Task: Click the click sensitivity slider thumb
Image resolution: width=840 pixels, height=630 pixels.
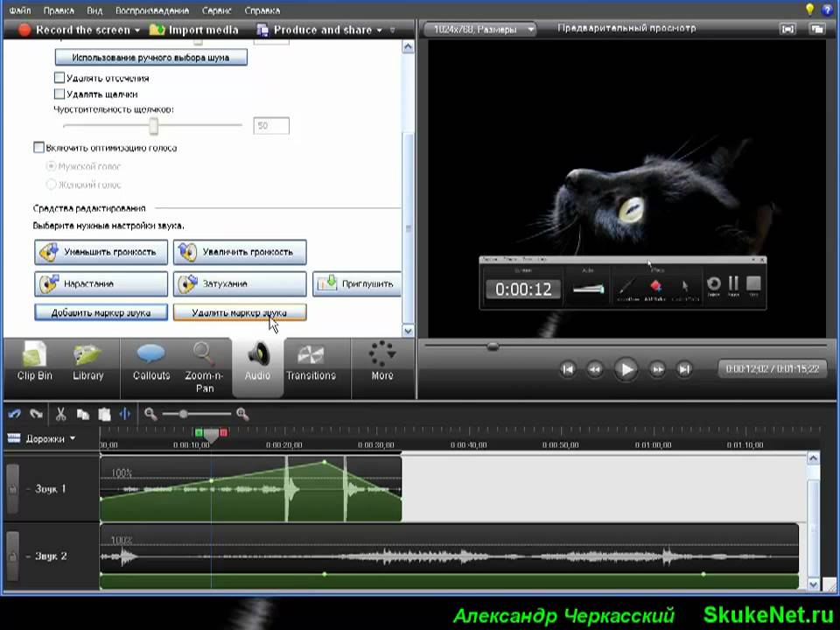Action: (154, 126)
